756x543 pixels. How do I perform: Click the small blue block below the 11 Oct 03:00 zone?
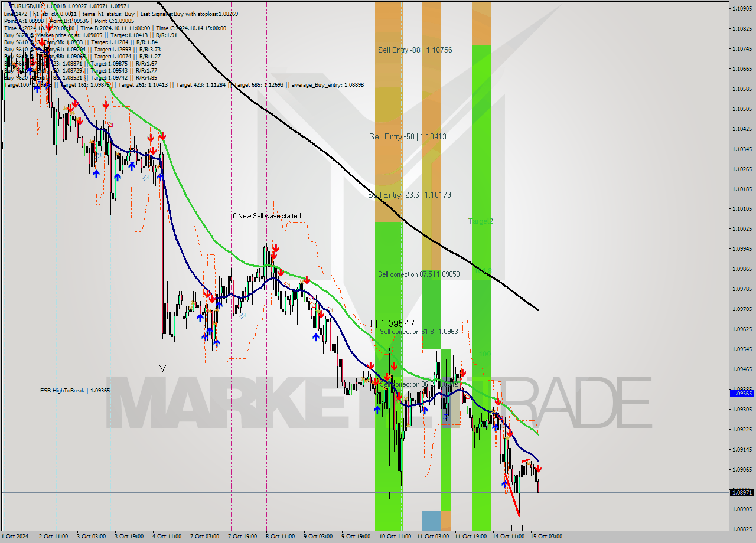point(432,520)
